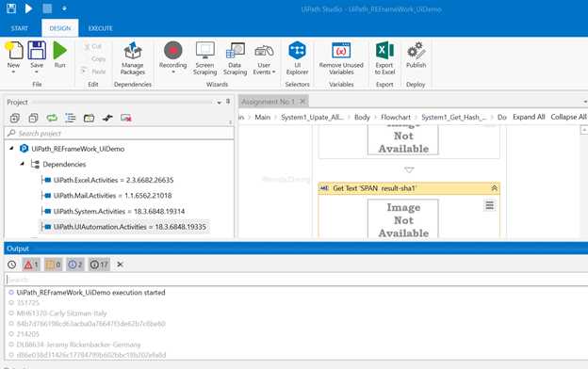Click the project settings icon in Project toolbar

[x=107, y=118]
